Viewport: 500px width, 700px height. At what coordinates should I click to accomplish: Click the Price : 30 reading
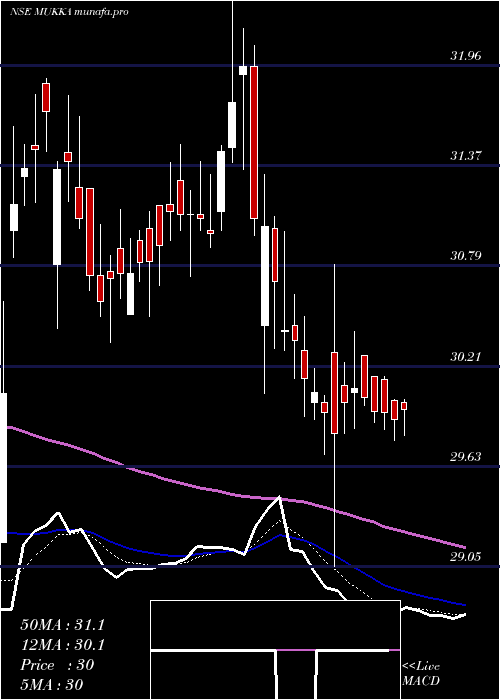57,665
